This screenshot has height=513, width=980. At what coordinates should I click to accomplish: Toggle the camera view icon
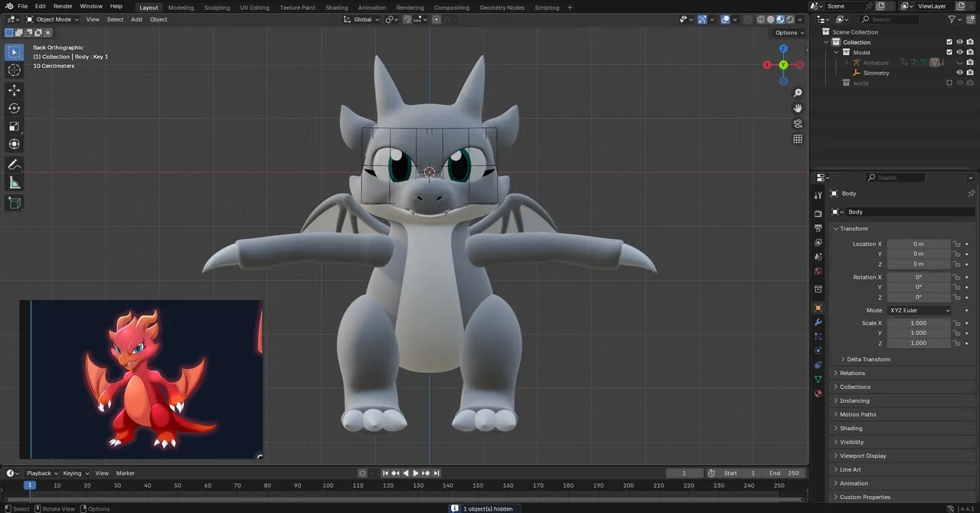click(x=798, y=123)
